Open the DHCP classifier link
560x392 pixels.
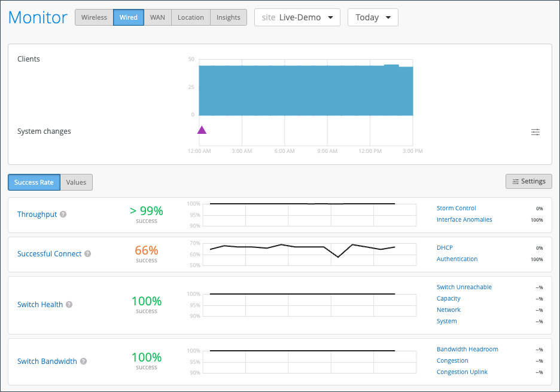pyautogui.click(x=445, y=248)
